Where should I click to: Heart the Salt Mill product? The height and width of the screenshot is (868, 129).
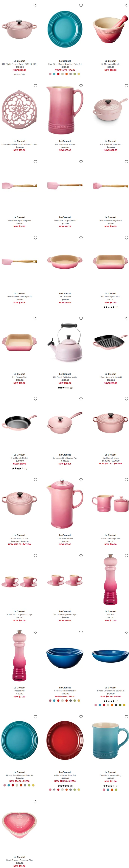126,556
